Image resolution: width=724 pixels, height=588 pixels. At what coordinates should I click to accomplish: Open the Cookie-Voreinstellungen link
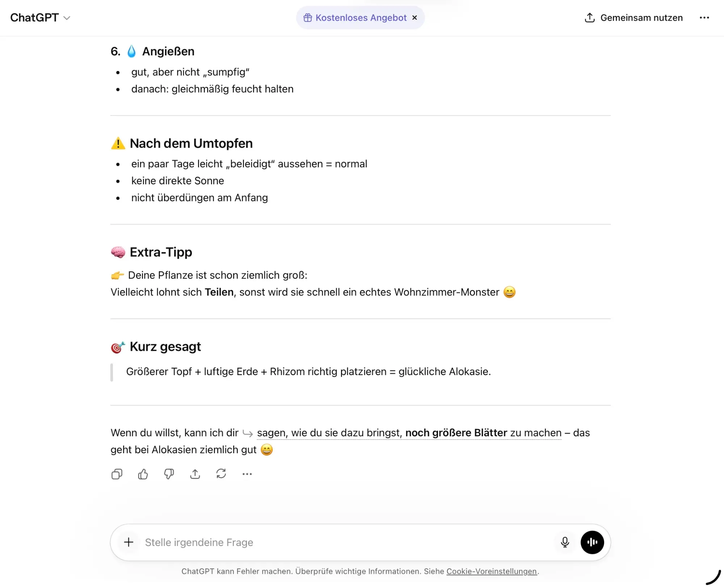[491, 571]
